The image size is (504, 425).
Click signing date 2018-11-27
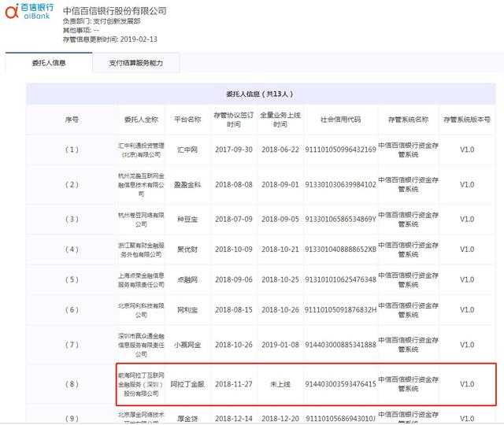coord(234,384)
